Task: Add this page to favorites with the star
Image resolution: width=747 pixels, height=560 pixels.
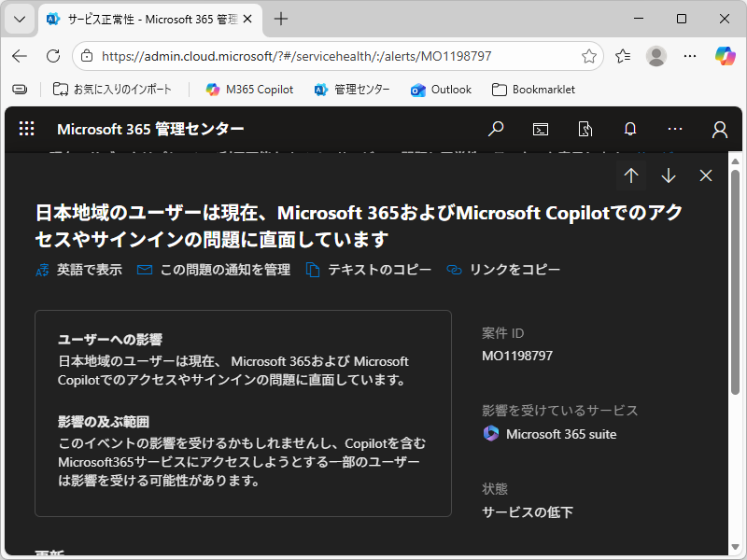Action: coord(590,56)
